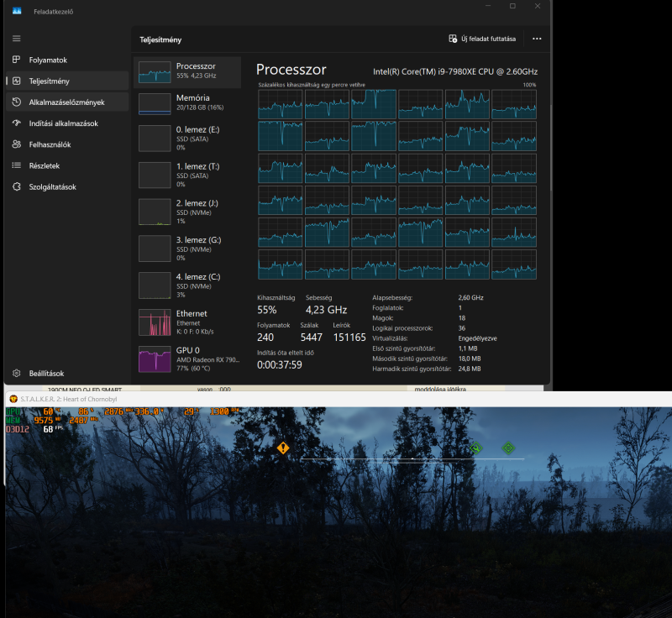Open Alkalmazáselőzmények in the sidebar
The image size is (672, 618).
coord(67,102)
